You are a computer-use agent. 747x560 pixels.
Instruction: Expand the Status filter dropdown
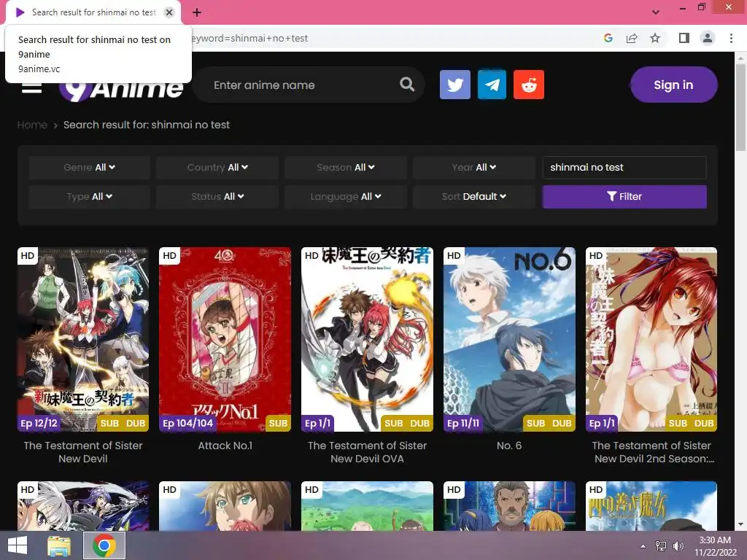tap(217, 196)
